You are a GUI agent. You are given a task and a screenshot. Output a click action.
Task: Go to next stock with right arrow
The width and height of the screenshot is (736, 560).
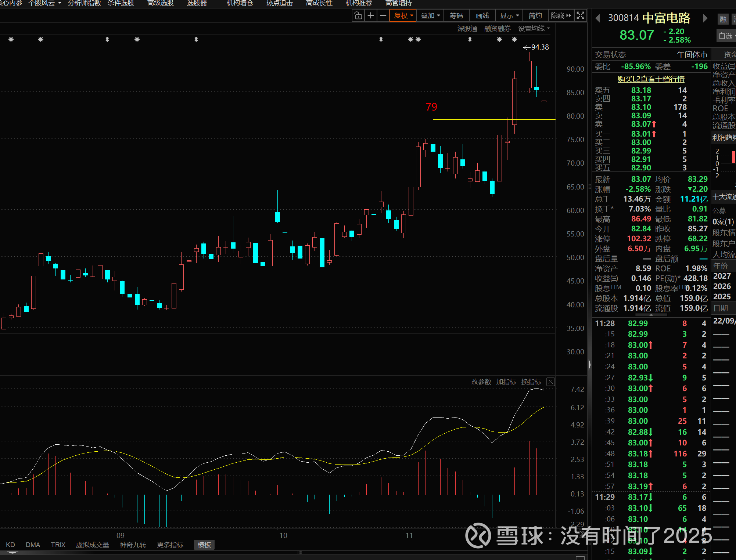(x=705, y=18)
